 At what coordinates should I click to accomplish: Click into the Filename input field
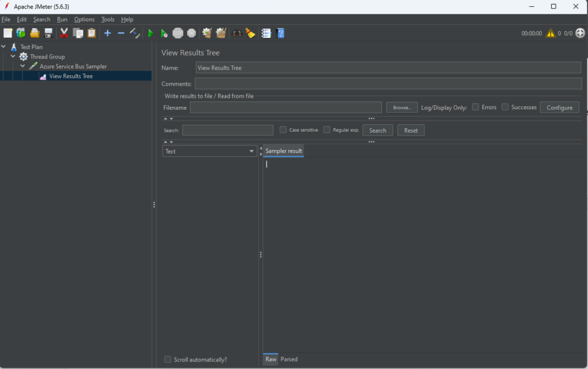click(x=285, y=107)
